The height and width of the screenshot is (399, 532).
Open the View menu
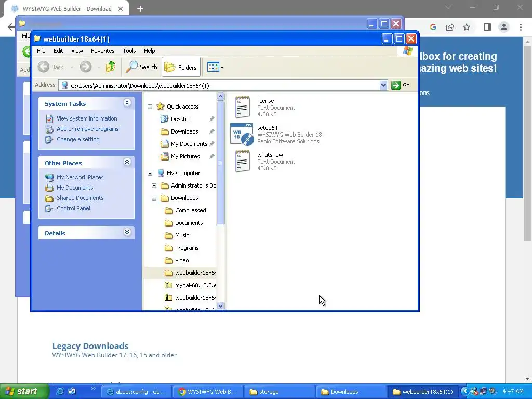point(77,51)
